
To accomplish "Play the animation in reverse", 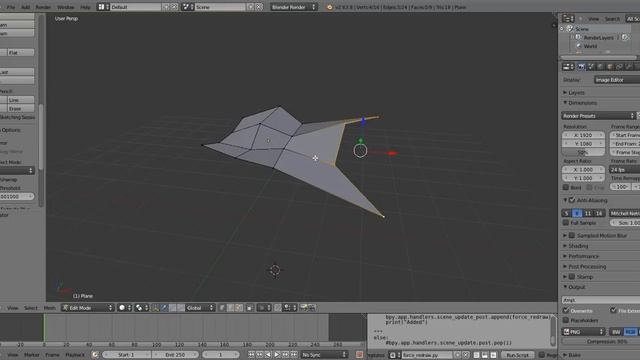I will [x=268, y=355].
